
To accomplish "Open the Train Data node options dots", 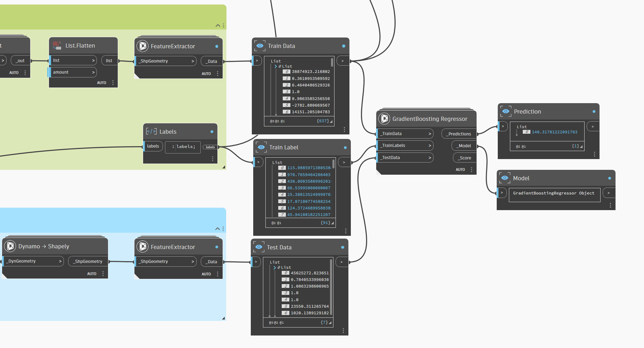I will tap(344, 129).
